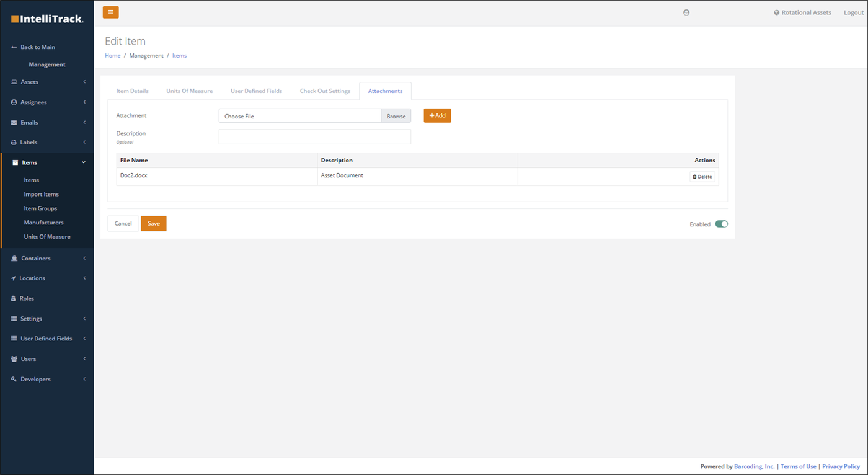Click the Logout link
The width and height of the screenshot is (868, 475).
pyautogui.click(x=854, y=12)
